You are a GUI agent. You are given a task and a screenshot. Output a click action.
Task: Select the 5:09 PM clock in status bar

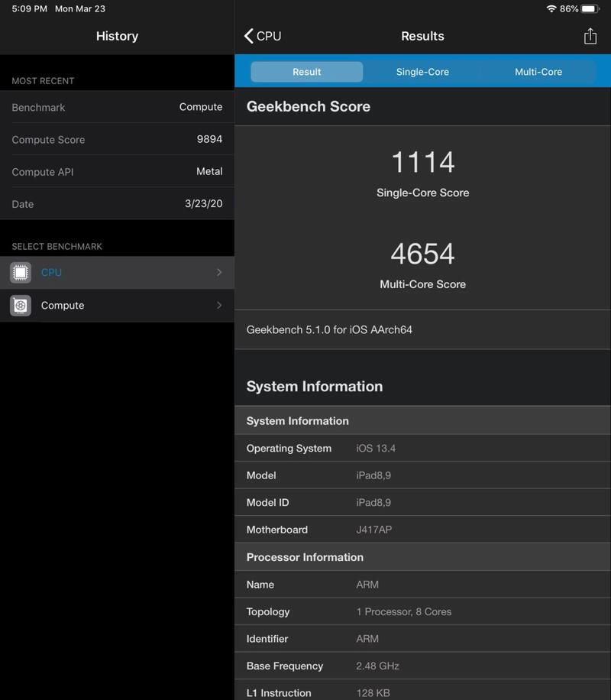click(x=30, y=8)
